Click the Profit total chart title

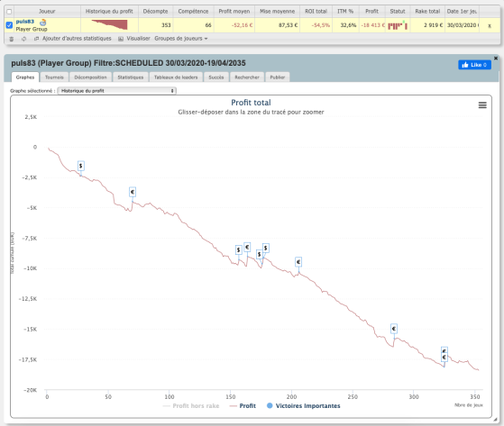click(x=251, y=103)
